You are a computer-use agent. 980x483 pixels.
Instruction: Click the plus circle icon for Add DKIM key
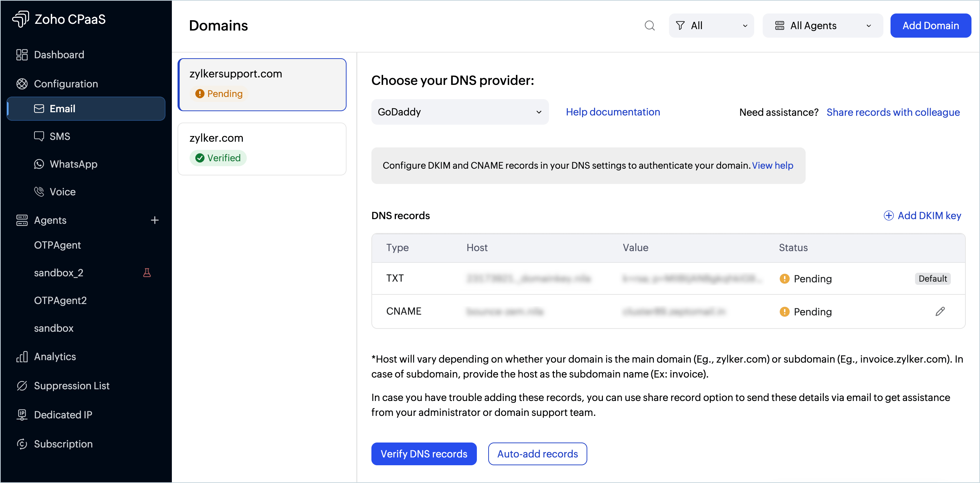888,216
